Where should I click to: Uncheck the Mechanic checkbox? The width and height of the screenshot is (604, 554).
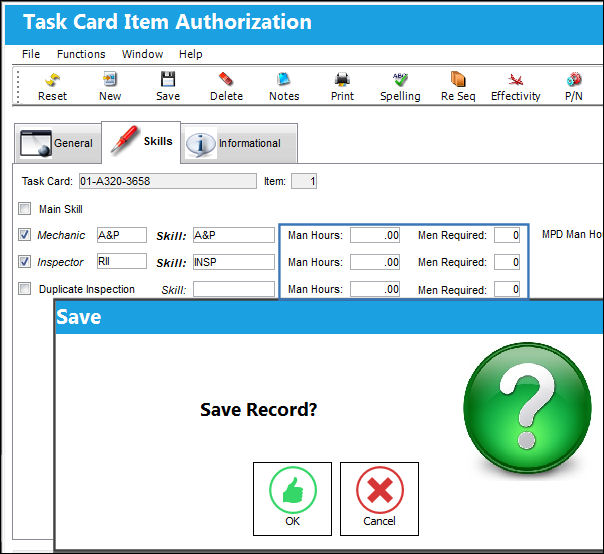tap(25, 235)
